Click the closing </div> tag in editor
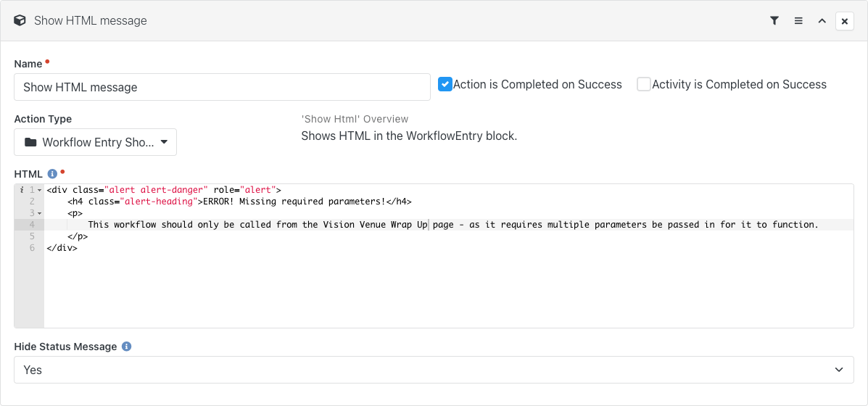The width and height of the screenshot is (868, 406). click(62, 248)
